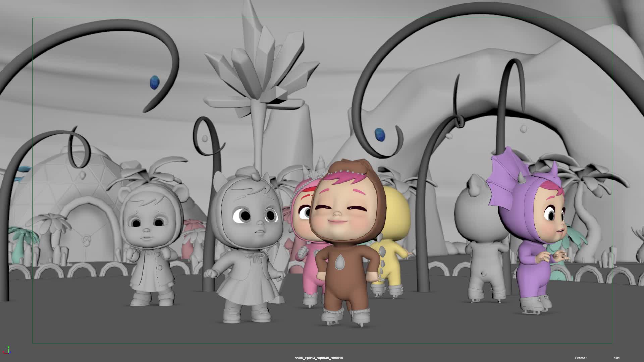The height and width of the screenshot is (362, 644).
Task: Click the blue gem on upper-left vine
Action: point(154,83)
